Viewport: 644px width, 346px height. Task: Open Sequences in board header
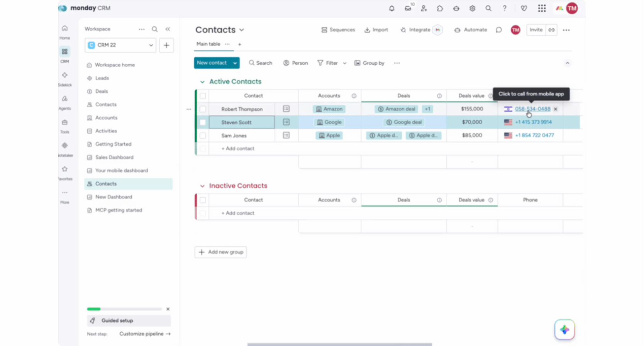(338, 30)
